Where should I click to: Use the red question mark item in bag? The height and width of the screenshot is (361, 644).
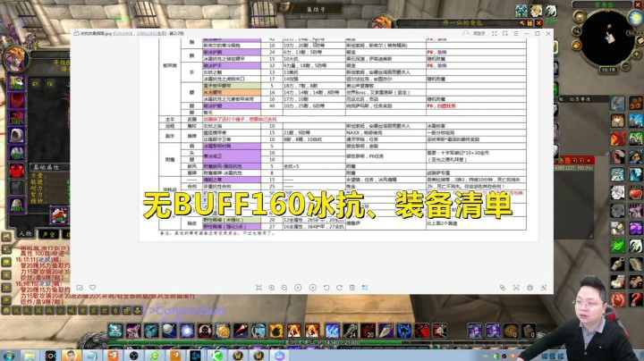[x=636, y=299]
